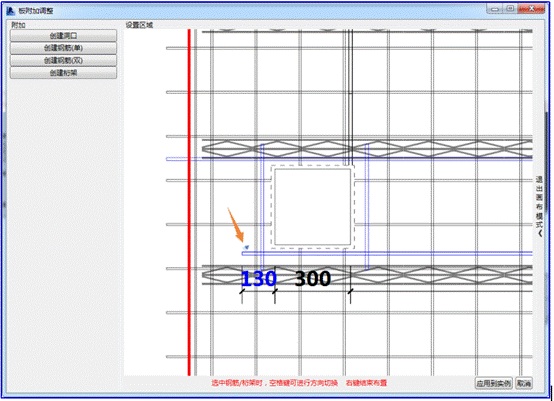This screenshot has height=401, width=554.
Task: Select the dashed square opening in canvas
Action: 313,207
